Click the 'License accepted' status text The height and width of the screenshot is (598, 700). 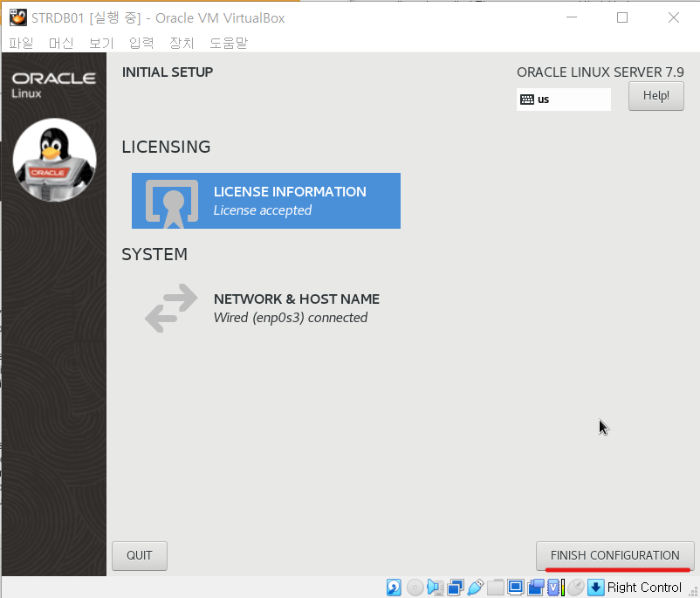263,210
